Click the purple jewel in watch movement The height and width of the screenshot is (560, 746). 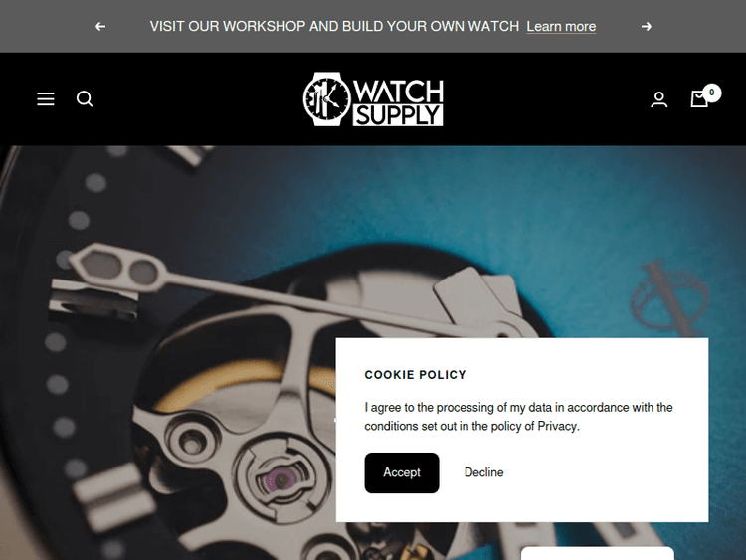tap(281, 479)
